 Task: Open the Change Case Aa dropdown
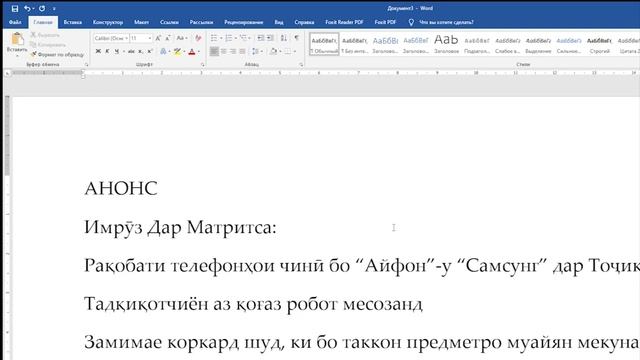[182, 38]
